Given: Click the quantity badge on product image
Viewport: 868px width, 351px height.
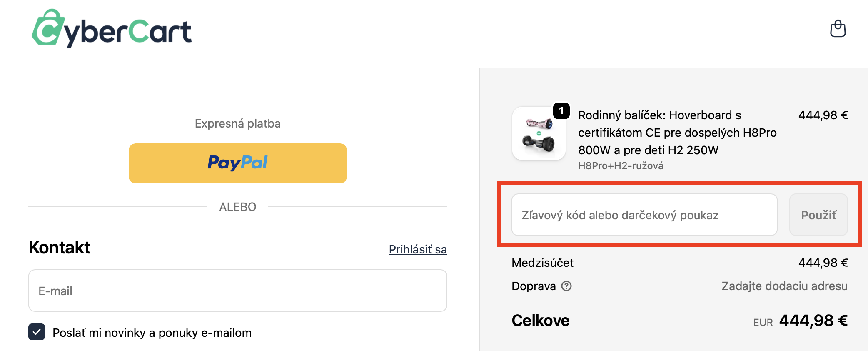Looking at the screenshot, I should click(x=561, y=111).
